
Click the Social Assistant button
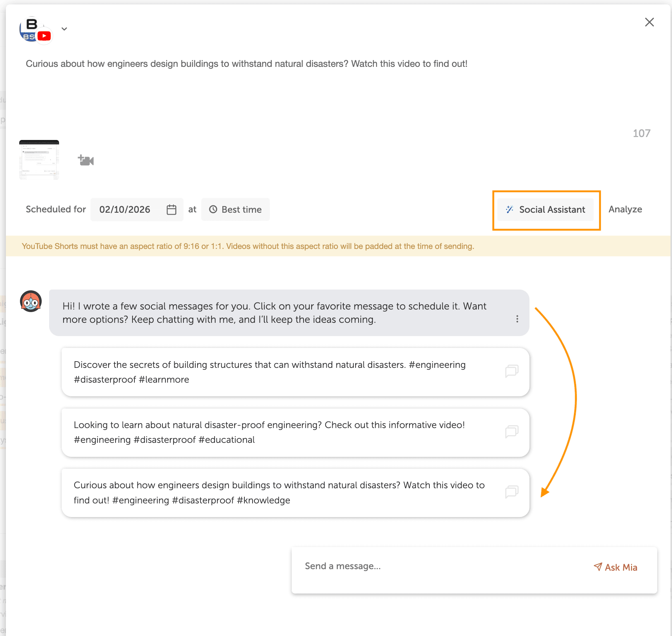tap(545, 210)
